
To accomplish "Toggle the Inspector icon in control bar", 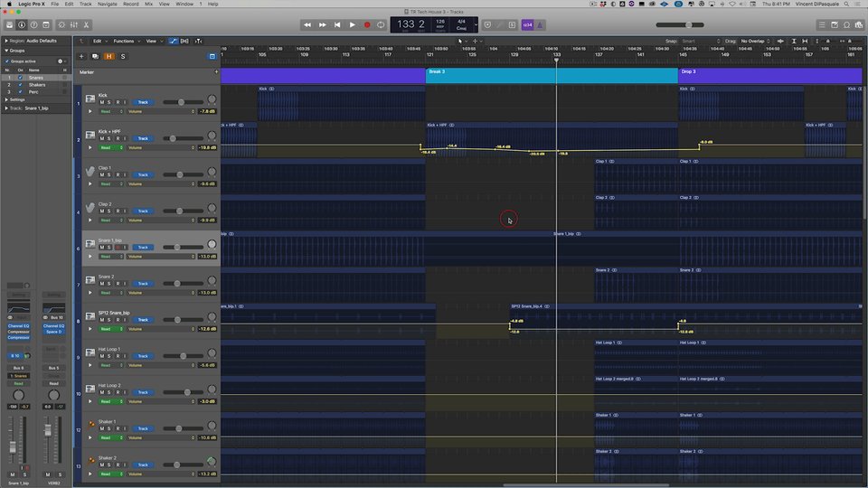I will tap(22, 25).
